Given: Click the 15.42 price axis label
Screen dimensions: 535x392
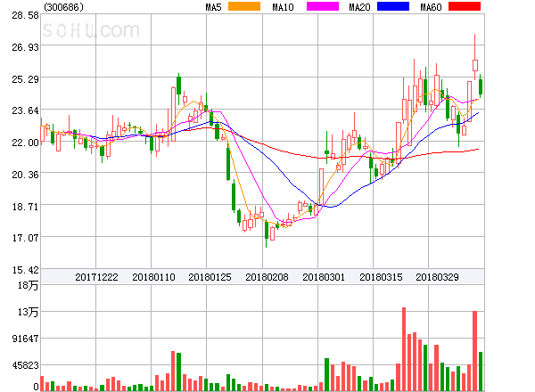Looking at the screenshot, I should pos(26,270).
